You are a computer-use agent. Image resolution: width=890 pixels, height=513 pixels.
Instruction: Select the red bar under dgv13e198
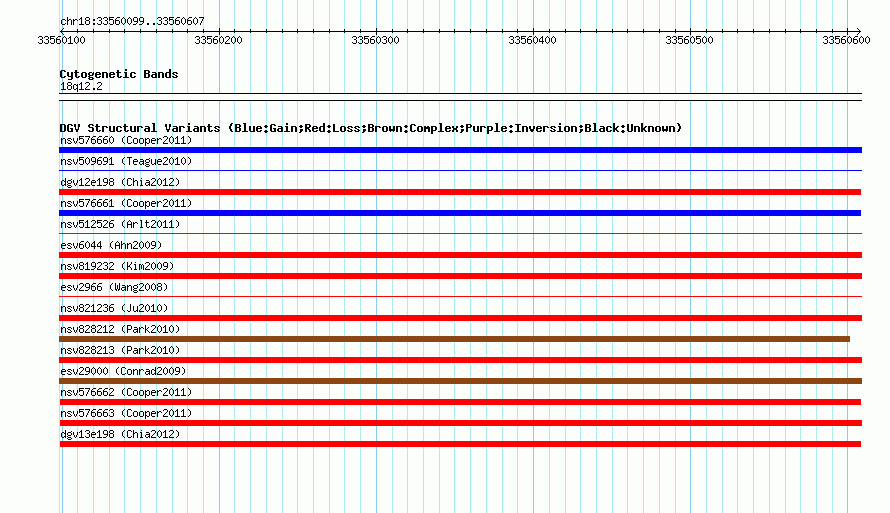[460, 444]
